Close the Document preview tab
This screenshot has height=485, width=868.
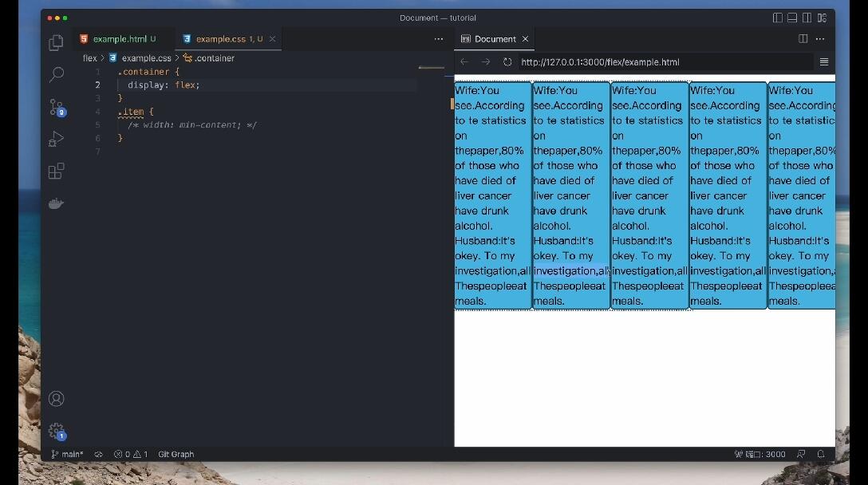pyautogui.click(x=525, y=39)
